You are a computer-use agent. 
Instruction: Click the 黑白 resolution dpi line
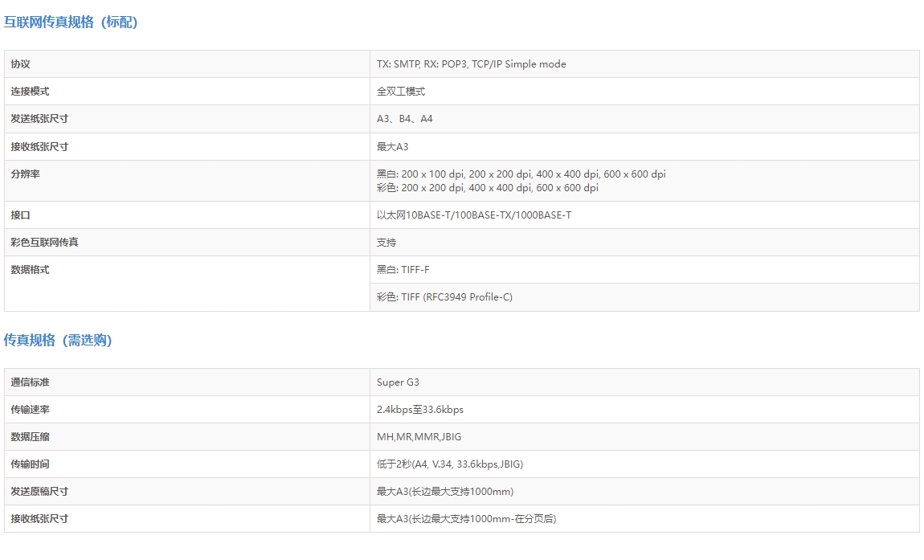[x=521, y=174]
